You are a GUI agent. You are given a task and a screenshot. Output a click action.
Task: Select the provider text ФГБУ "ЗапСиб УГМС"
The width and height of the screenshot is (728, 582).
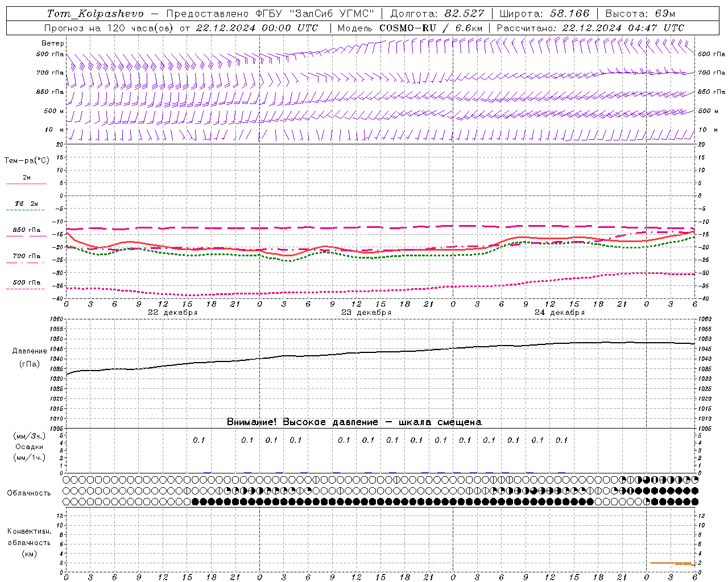[x=313, y=14]
